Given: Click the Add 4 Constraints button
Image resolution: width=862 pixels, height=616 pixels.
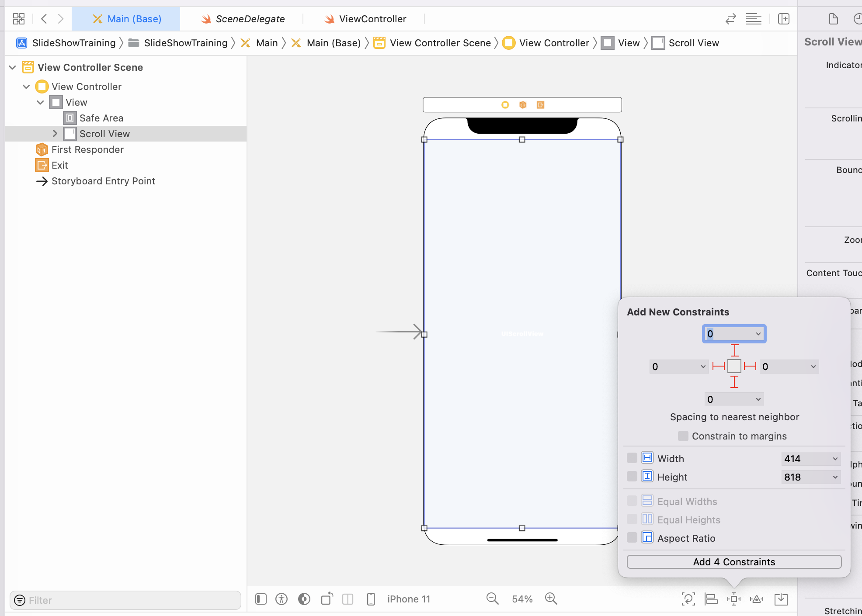Looking at the screenshot, I should (734, 562).
